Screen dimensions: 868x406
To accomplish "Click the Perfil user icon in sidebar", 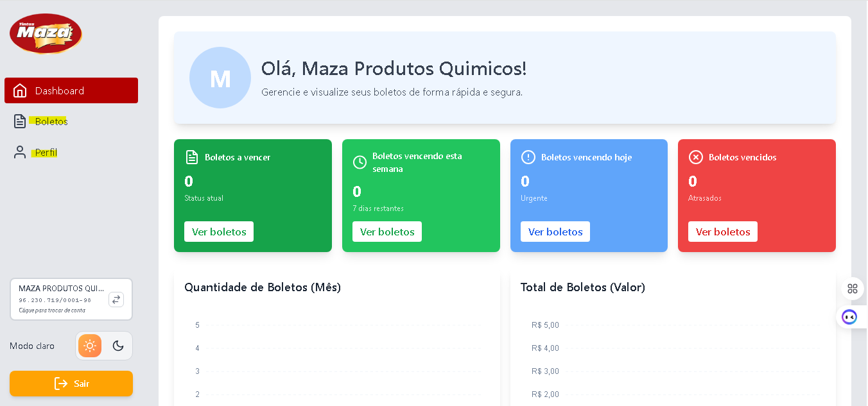I will 20,152.
